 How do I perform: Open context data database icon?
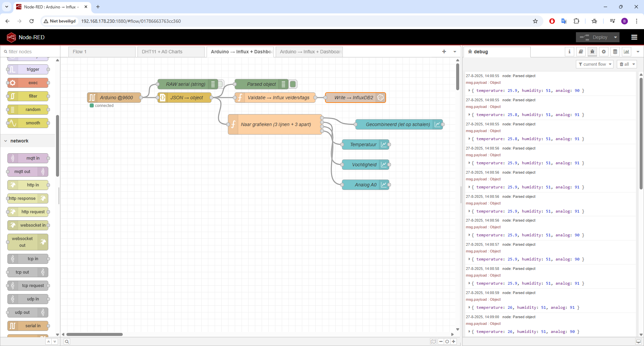(x=615, y=52)
